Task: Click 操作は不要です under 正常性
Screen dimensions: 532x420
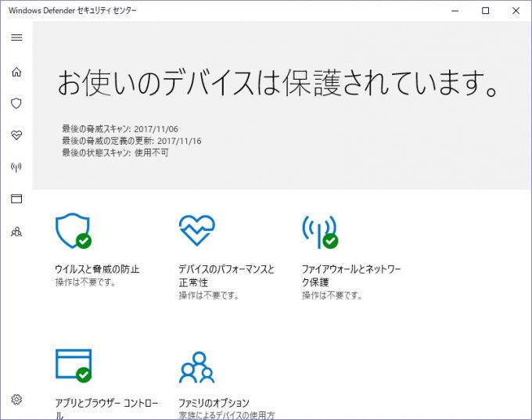Action: (x=209, y=296)
